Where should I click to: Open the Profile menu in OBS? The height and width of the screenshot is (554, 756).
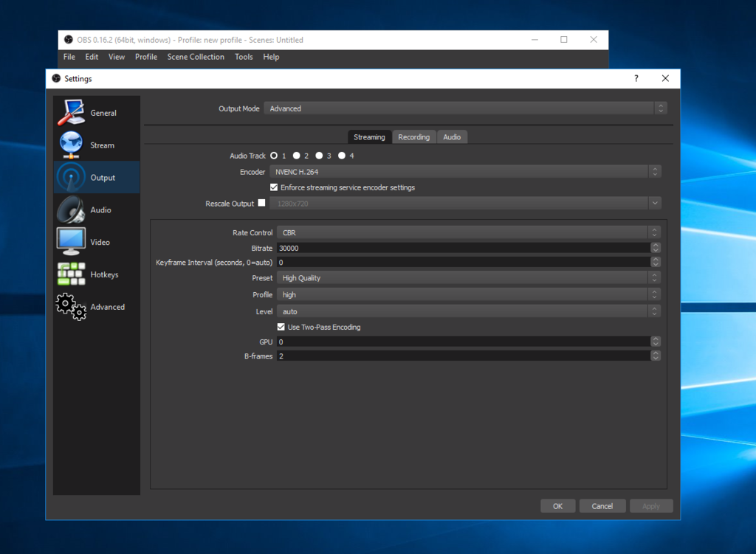point(146,57)
